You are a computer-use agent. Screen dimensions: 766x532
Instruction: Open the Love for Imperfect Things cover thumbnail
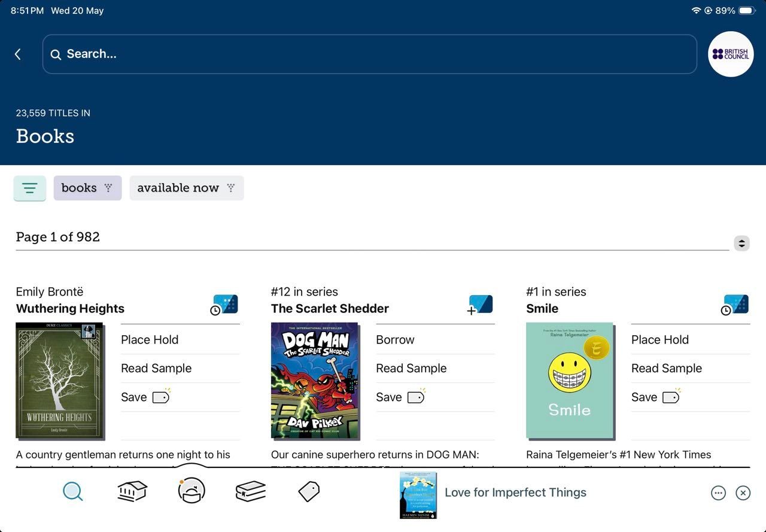click(x=418, y=495)
